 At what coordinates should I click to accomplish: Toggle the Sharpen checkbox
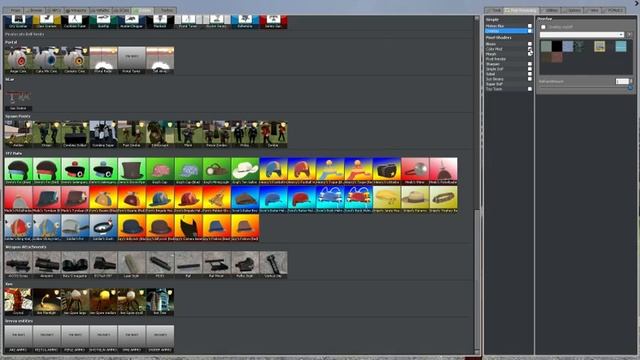(530, 64)
